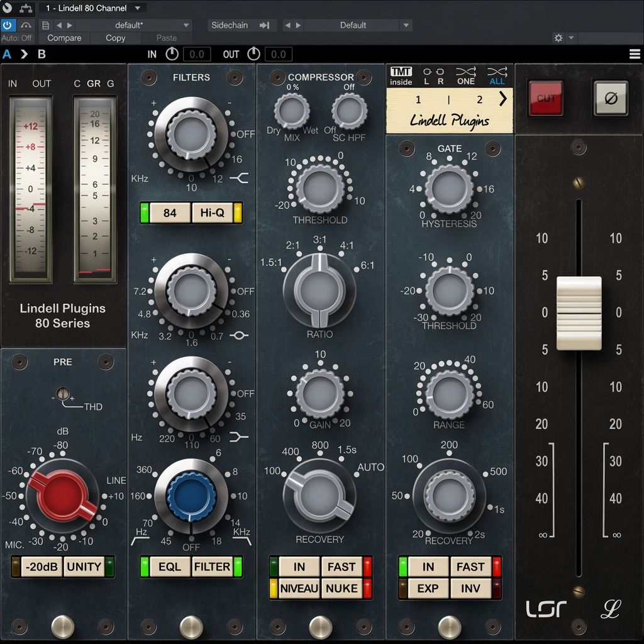644x644 pixels.
Task: Click the THD trim screw control
Action: [x=63, y=394]
